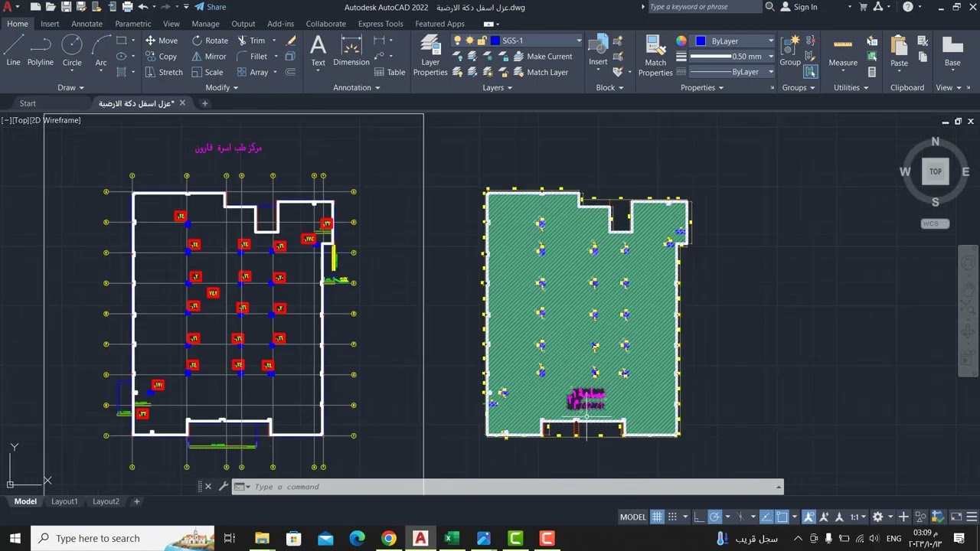
Task: Open Layer Properties manager
Action: pyautogui.click(x=430, y=56)
